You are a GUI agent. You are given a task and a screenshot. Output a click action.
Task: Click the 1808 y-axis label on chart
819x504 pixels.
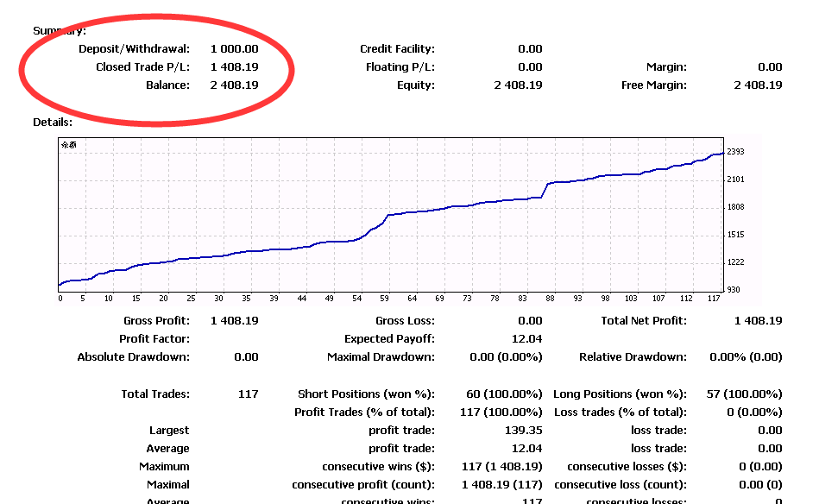click(x=735, y=207)
